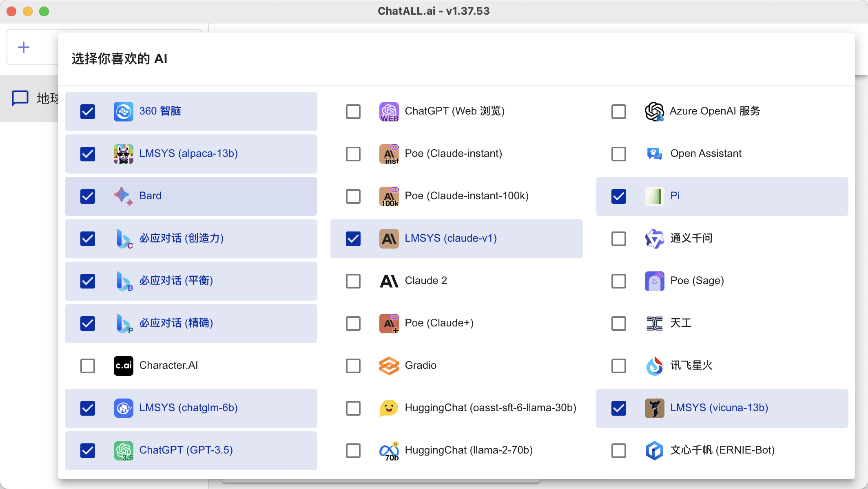The height and width of the screenshot is (489, 868).
Task: Click the 360 智脑 logo icon
Action: pyautogui.click(x=123, y=111)
